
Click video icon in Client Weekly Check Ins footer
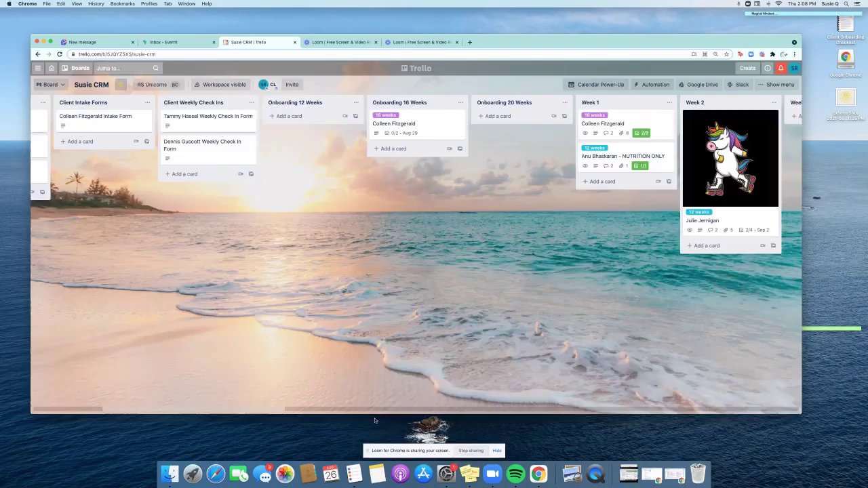[240, 174]
